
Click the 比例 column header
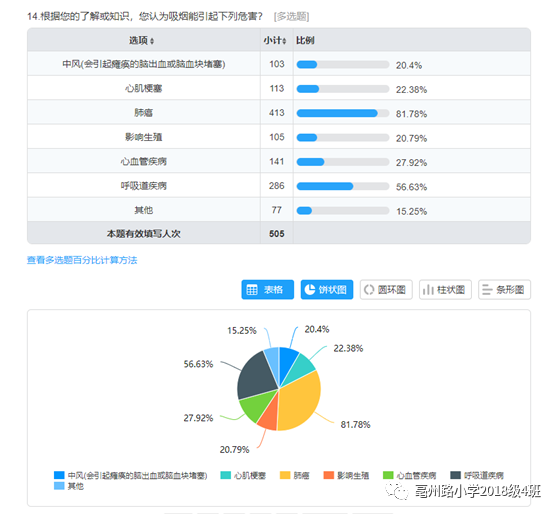[305, 41]
